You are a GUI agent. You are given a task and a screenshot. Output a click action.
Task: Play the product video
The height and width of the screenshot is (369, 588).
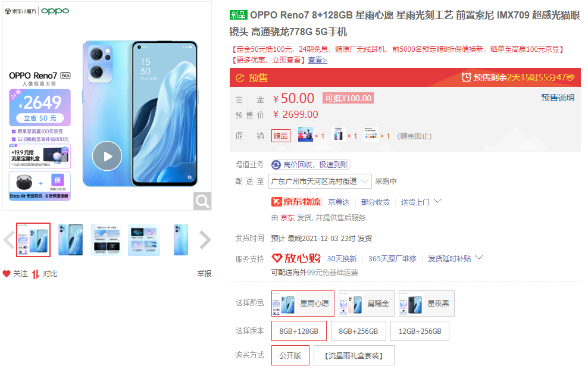(107, 156)
